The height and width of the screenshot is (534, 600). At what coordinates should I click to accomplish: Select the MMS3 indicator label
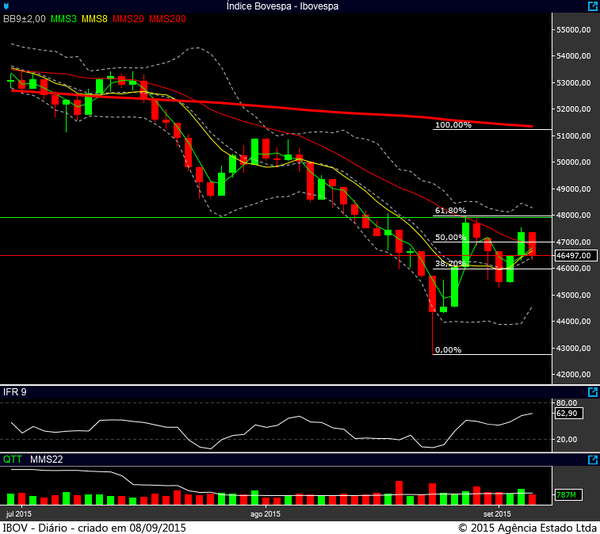point(64,19)
